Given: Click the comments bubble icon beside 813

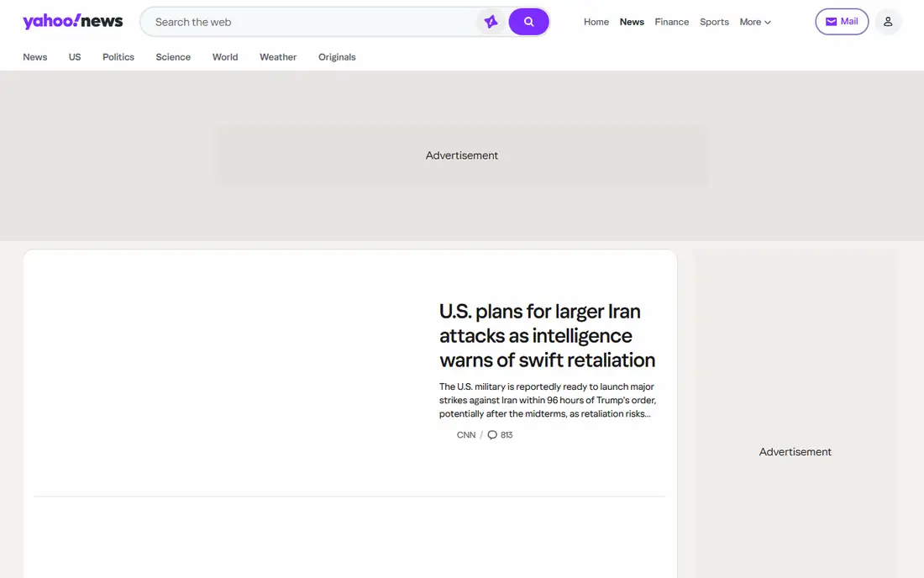Looking at the screenshot, I should [x=492, y=435].
